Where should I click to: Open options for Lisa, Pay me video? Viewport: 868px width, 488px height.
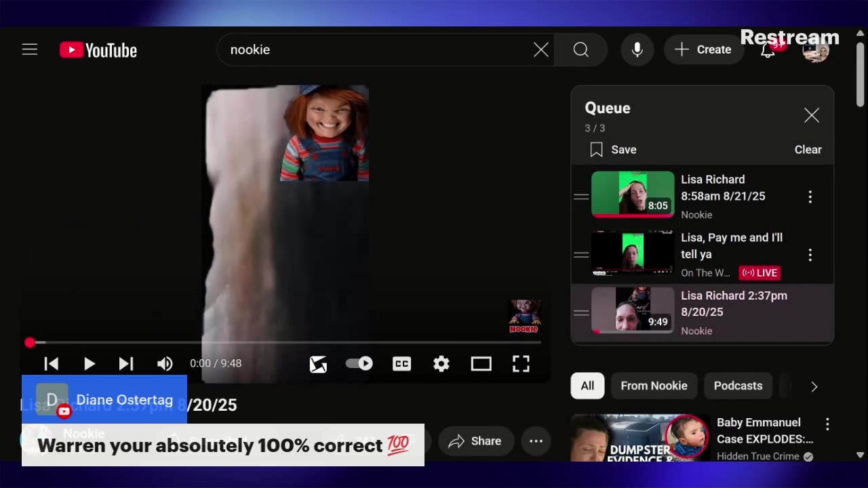[x=810, y=255]
